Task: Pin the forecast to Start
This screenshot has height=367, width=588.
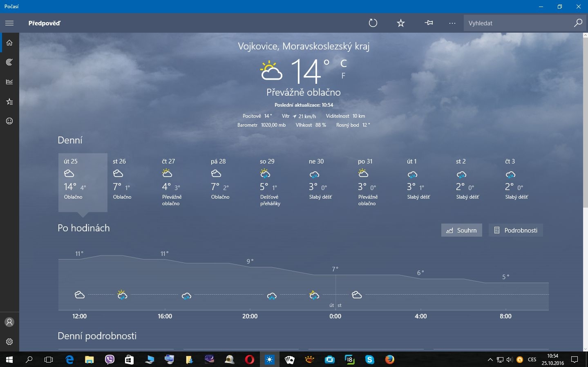Action: coord(429,23)
